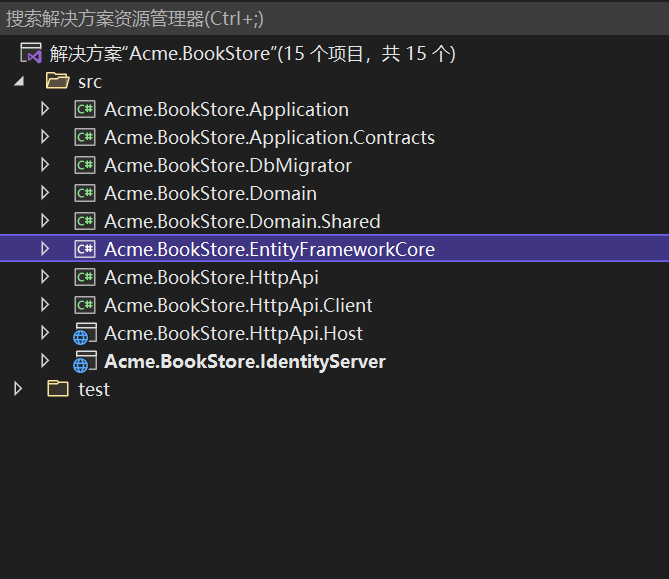
Task: Expand the test folder node
Action: 18,389
